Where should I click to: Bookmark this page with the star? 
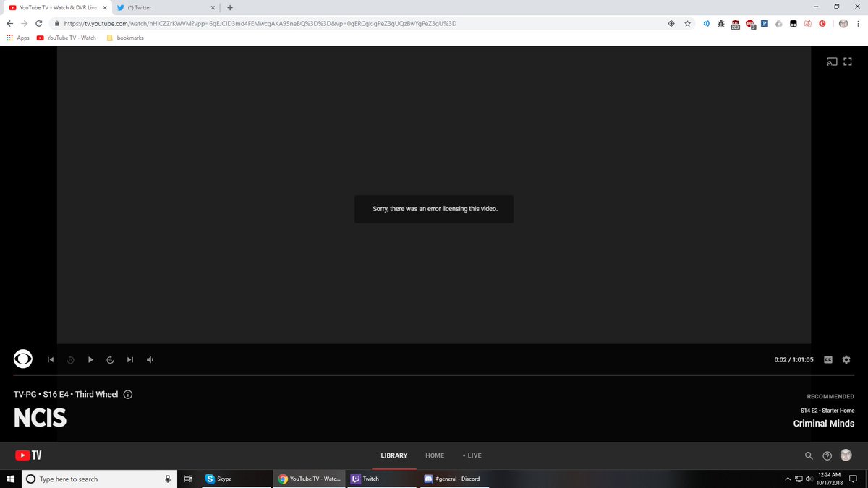687,23
